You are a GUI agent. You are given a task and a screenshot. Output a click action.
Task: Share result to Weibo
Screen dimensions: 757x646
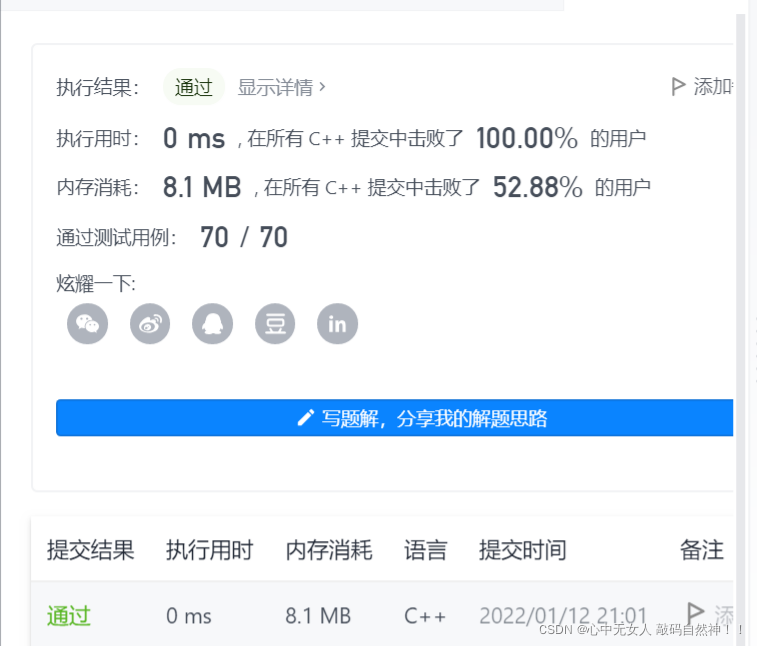150,323
